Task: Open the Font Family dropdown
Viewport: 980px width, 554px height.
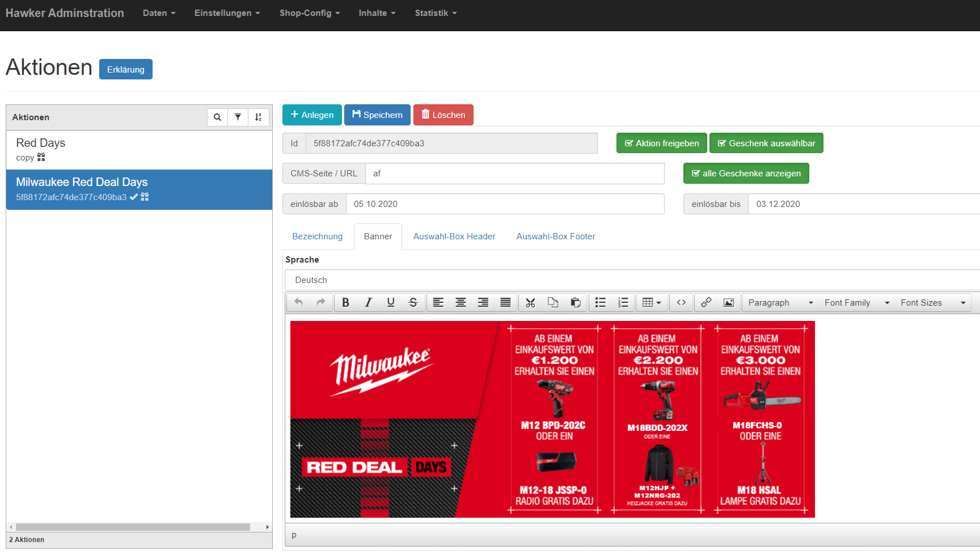Action: click(857, 303)
